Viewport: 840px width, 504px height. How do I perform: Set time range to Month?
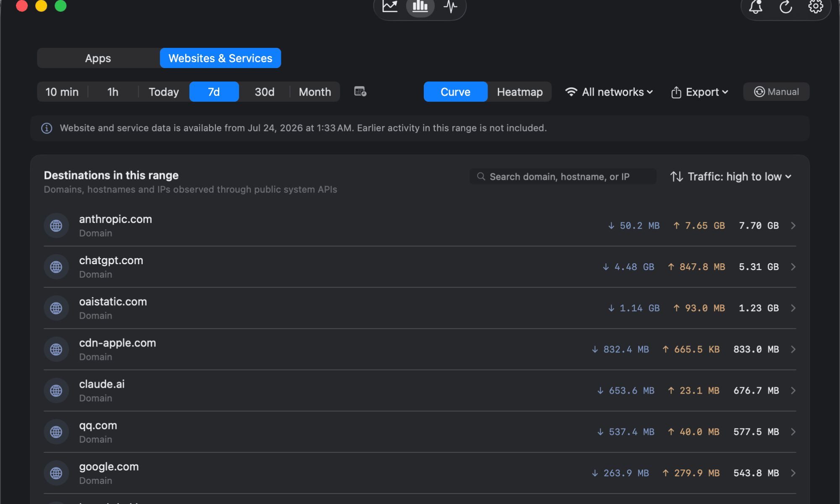[315, 92]
